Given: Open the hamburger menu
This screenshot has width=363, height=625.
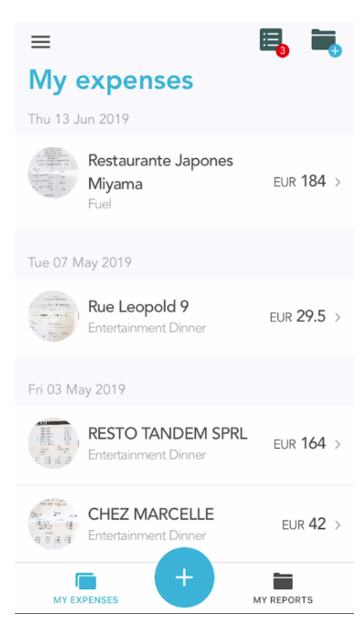Looking at the screenshot, I should tap(41, 41).
